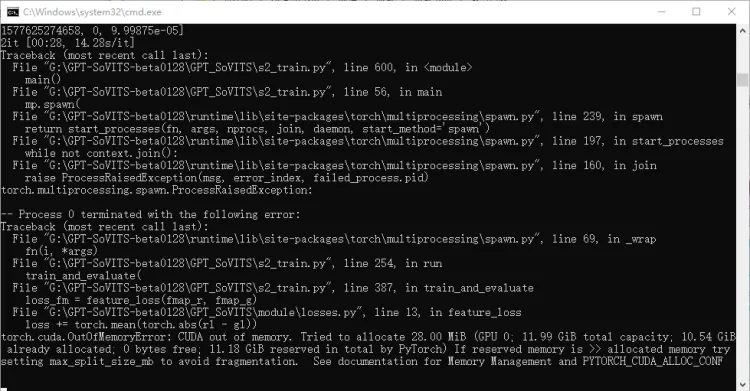Click the 'train_and_evaluate(' call line

click(x=83, y=276)
